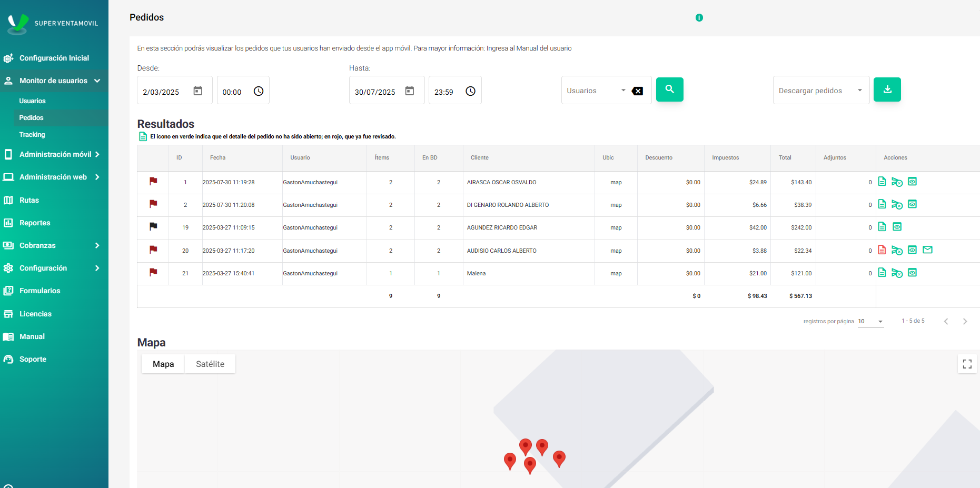
Task: Open the Descargar pedidos dropdown
Action: [x=821, y=91]
